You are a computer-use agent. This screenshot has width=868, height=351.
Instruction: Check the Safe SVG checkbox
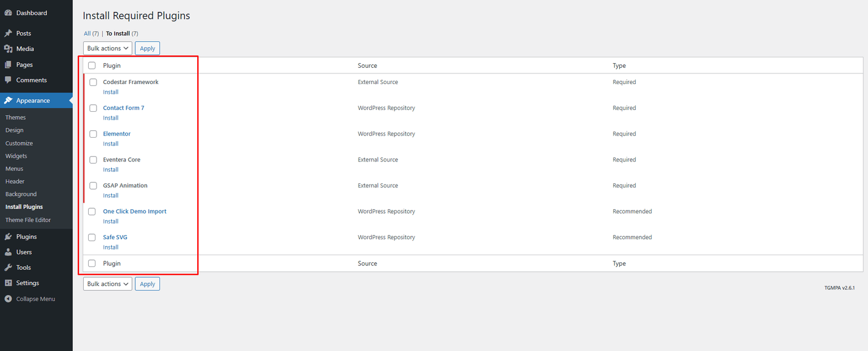tap(92, 238)
